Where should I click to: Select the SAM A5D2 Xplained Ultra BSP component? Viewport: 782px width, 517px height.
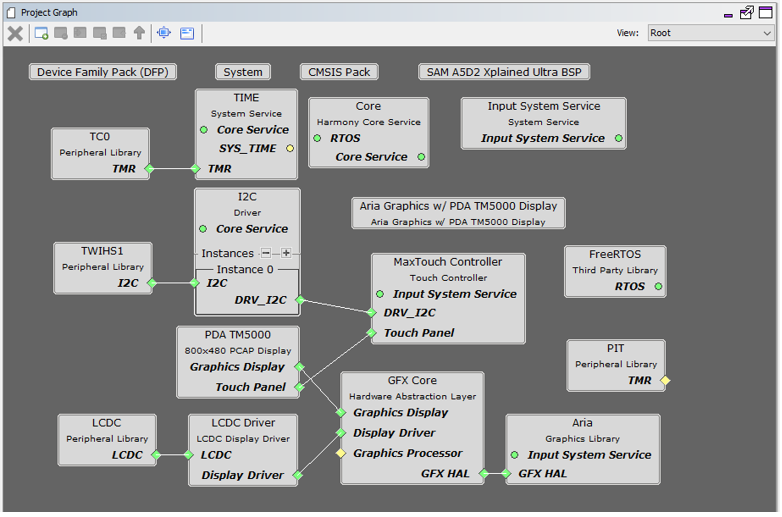click(504, 72)
